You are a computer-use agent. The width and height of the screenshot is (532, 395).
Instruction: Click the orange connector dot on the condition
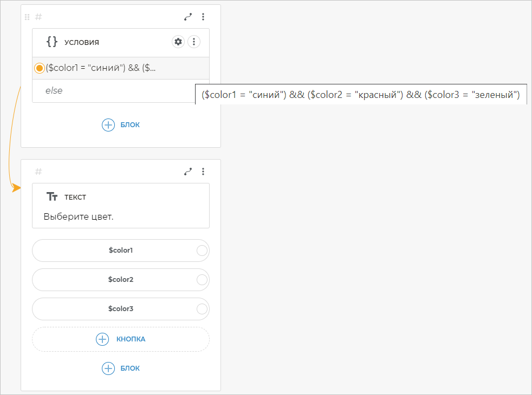39,68
